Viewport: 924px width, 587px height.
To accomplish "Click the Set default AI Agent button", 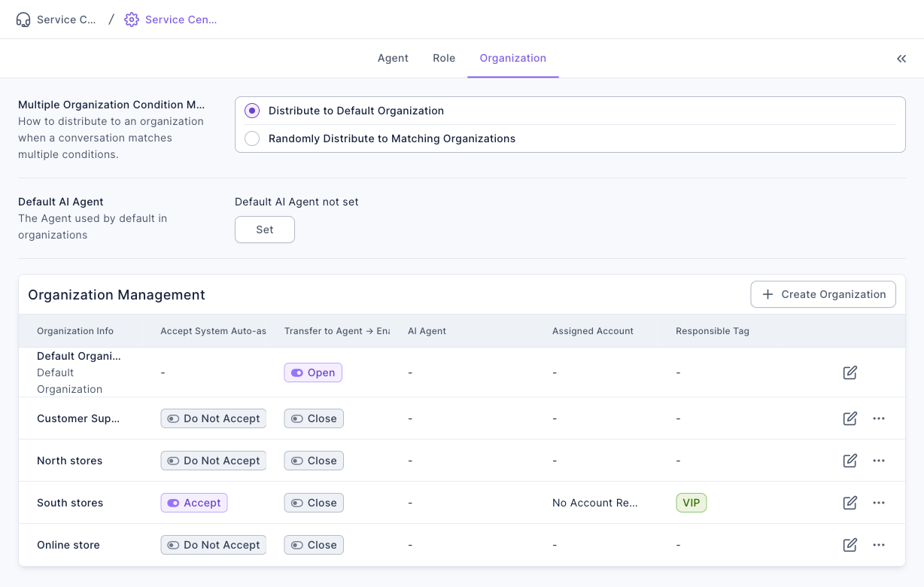I will tap(265, 230).
